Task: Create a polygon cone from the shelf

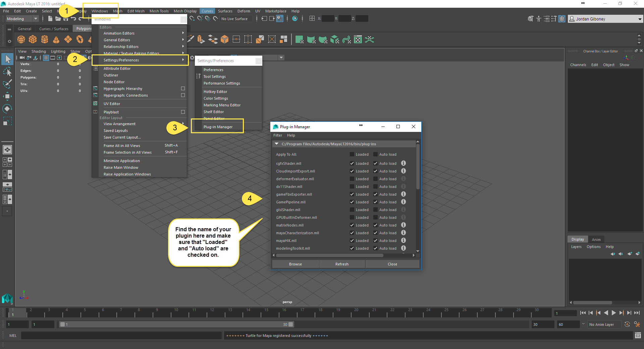Action: [x=56, y=39]
